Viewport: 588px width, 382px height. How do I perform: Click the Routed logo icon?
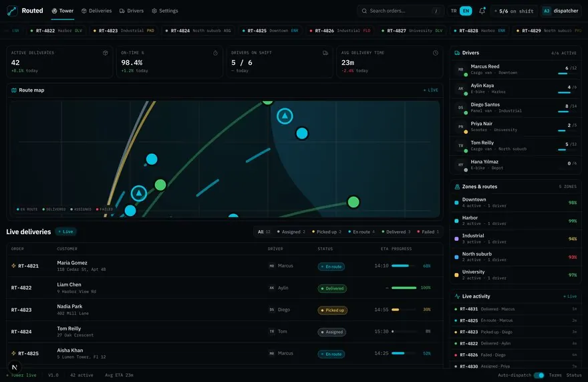(12, 11)
